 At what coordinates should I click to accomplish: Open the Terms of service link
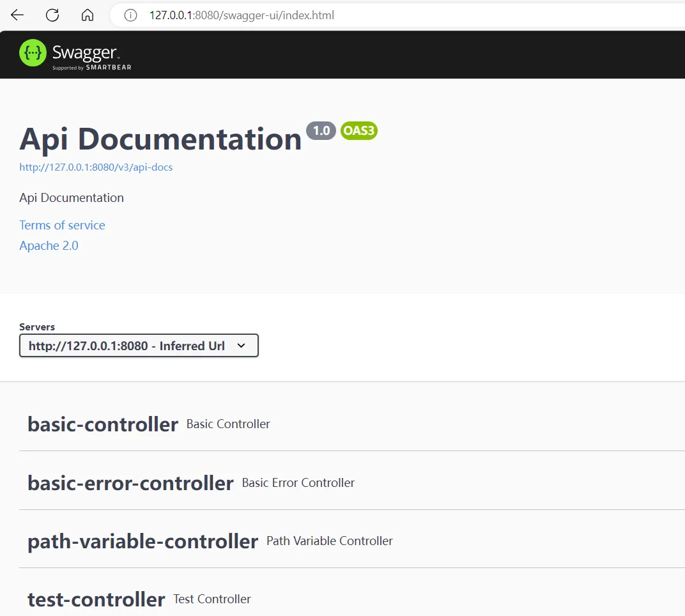tap(62, 225)
